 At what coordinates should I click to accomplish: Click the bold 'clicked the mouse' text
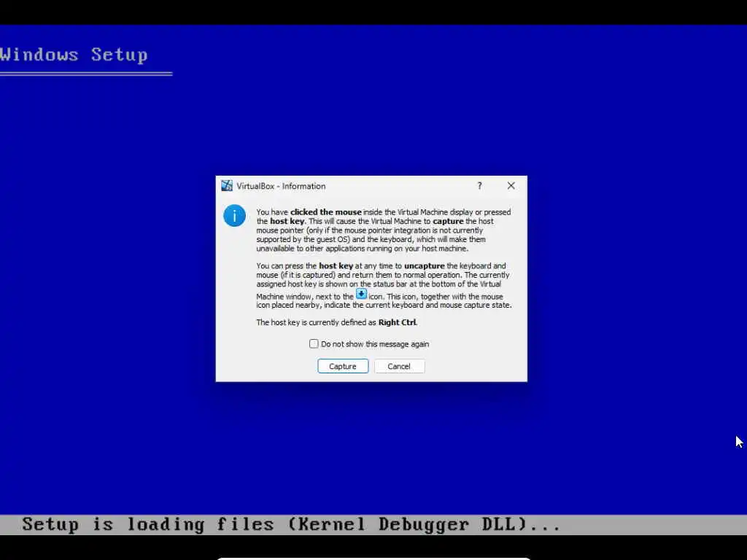tap(326, 212)
